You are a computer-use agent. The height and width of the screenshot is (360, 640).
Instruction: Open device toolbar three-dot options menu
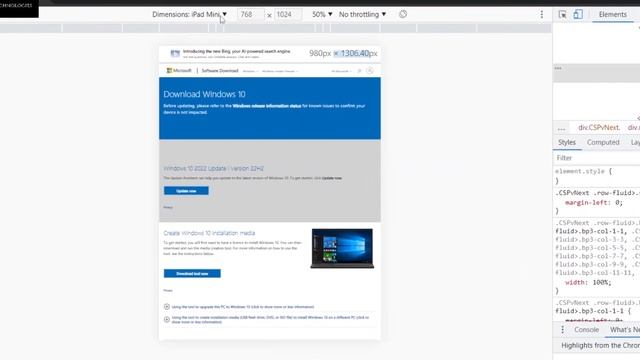542,14
